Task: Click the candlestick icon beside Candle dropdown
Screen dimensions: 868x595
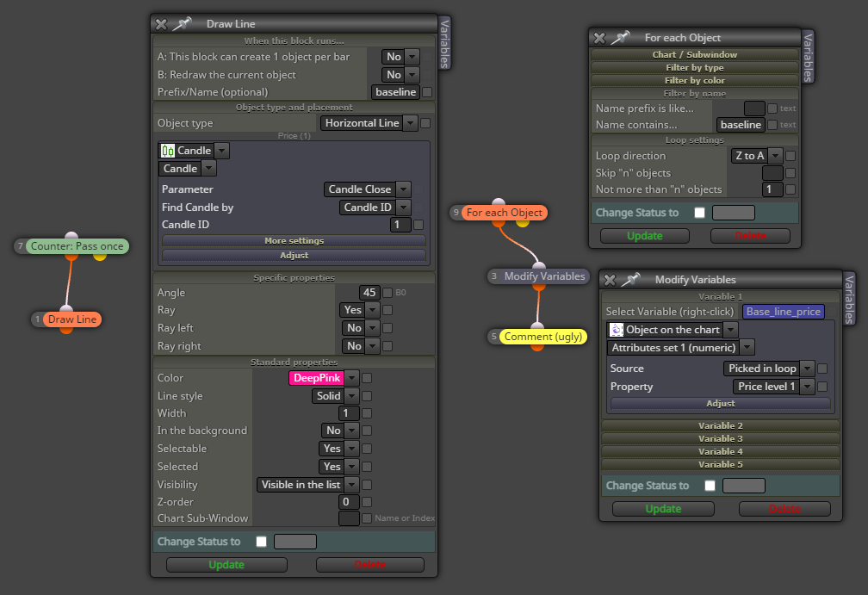Action: [167, 151]
